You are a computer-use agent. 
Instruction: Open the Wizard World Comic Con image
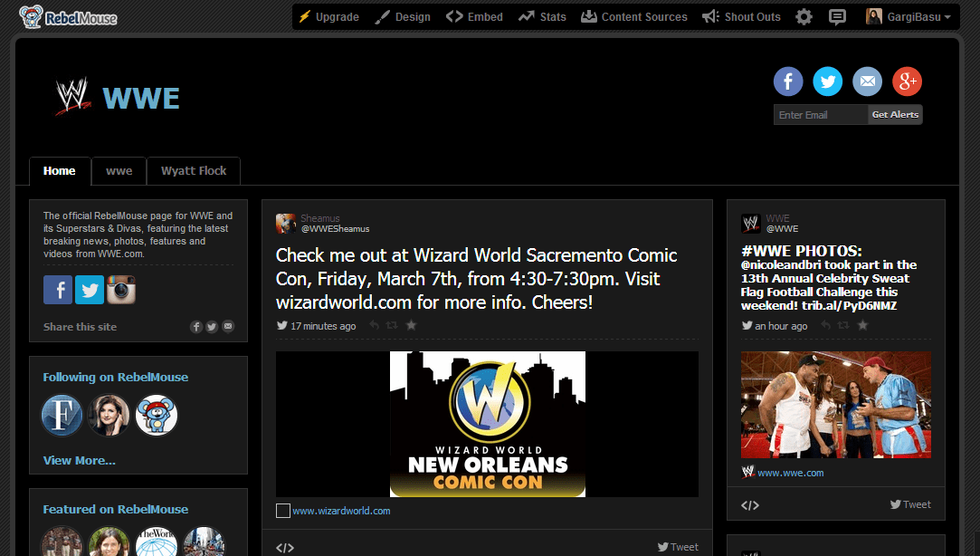click(x=488, y=424)
